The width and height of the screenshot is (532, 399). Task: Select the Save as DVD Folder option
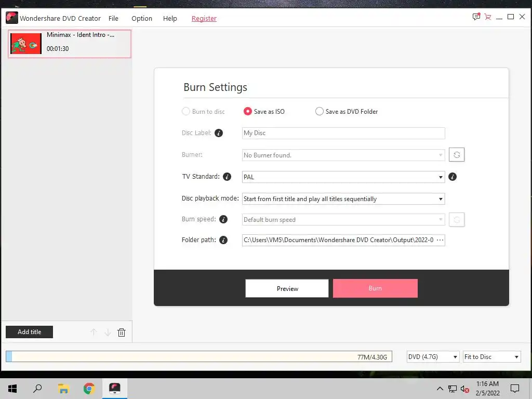pyautogui.click(x=347, y=112)
